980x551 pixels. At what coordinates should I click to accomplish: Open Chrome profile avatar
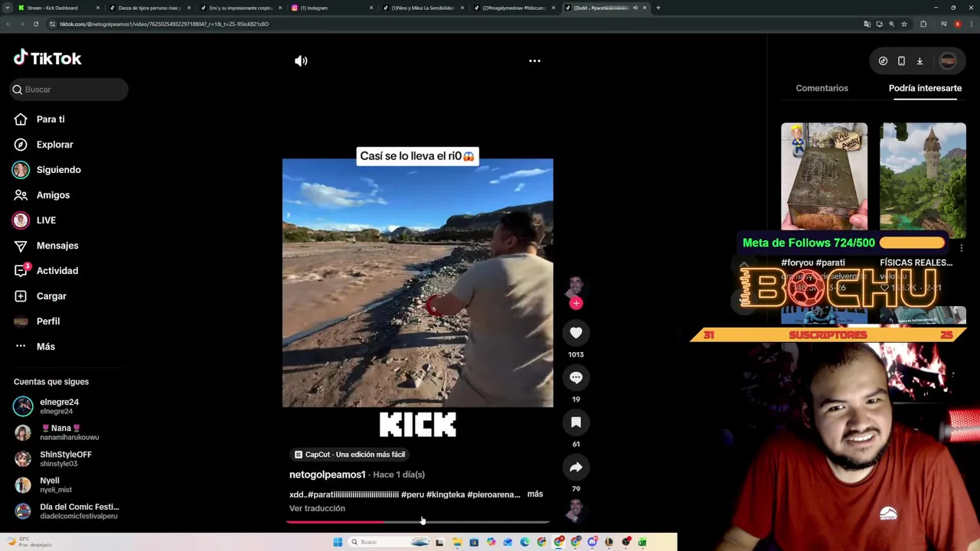[x=958, y=24]
